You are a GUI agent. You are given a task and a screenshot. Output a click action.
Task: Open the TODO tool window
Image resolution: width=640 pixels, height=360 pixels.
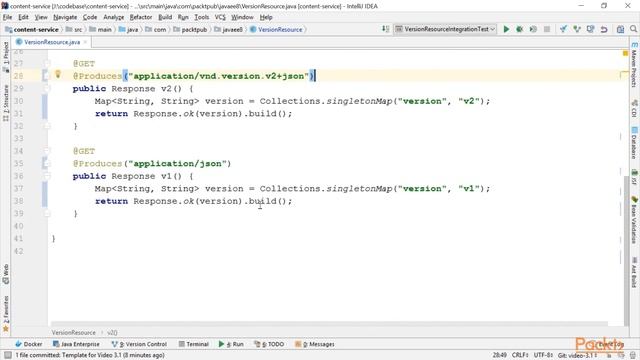point(269,344)
